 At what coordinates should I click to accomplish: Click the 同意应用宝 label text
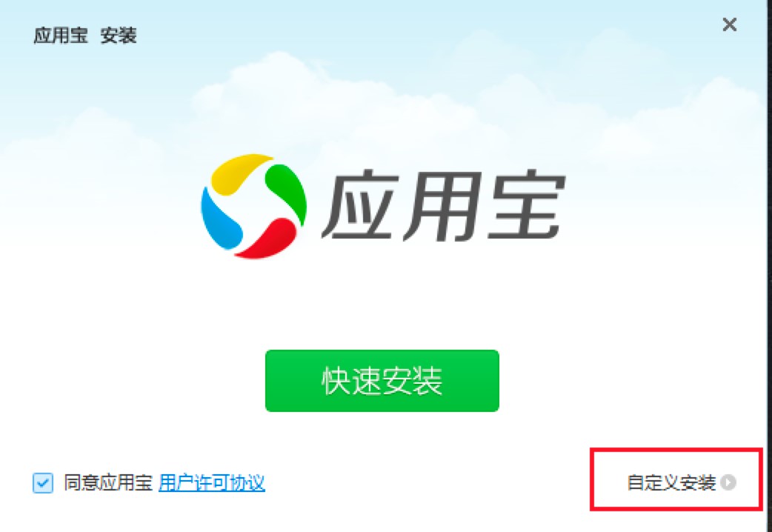click(108, 483)
